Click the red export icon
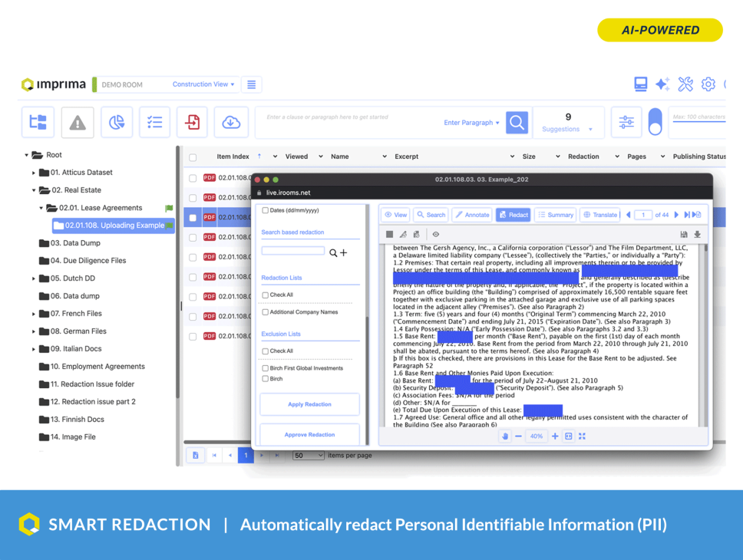Screen dimensions: 743x560 [191, 122]
